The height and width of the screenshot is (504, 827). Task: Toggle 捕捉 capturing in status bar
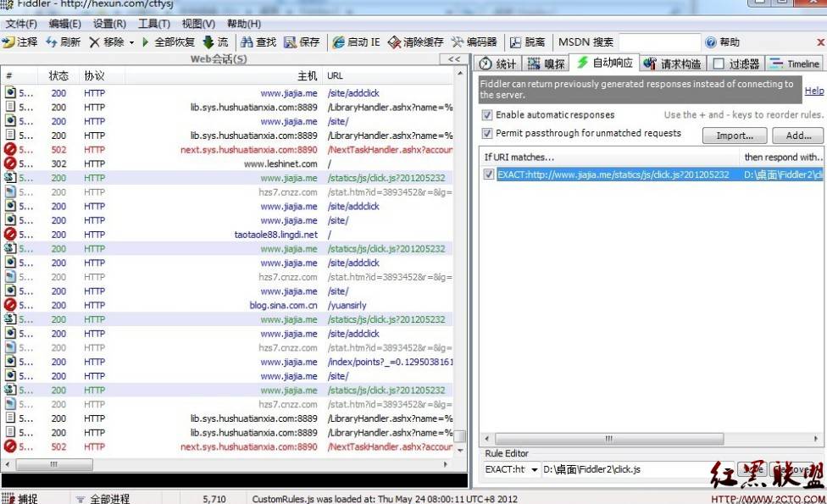(x=20, y=498)
